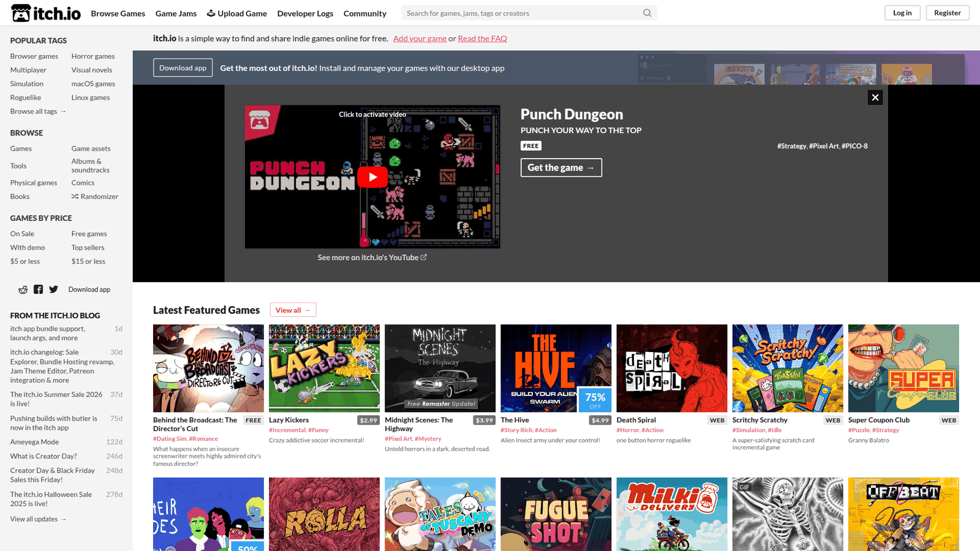The image size is (980, 551).
Task: Open itch.io Twitter page icon
Action: click(54, 290)
